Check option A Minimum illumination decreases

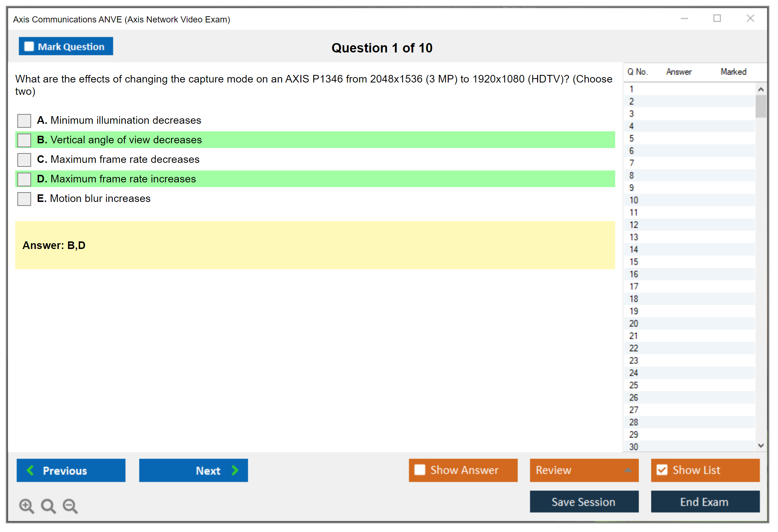click(x=24, y=121)
